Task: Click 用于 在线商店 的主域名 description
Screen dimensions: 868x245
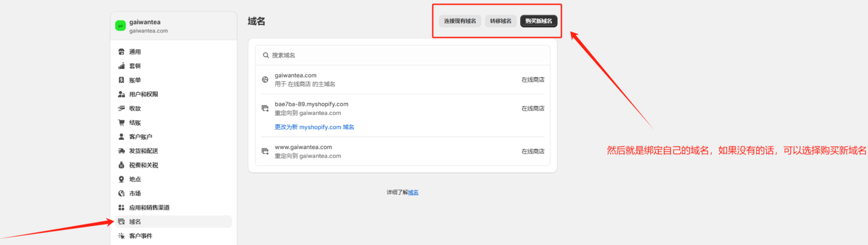Action: (305, 84)
